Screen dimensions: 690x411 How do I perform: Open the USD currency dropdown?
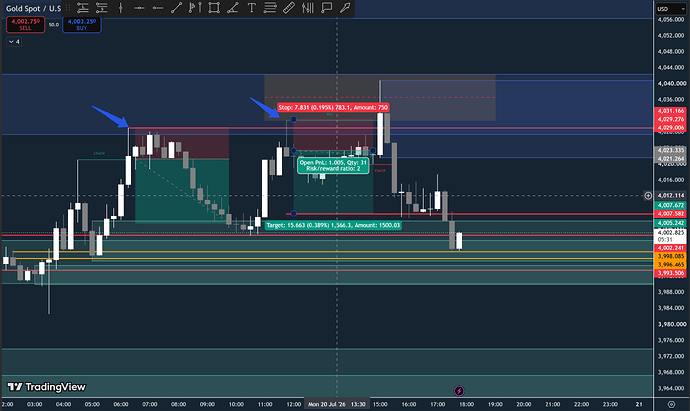click(x=671, y=9)
